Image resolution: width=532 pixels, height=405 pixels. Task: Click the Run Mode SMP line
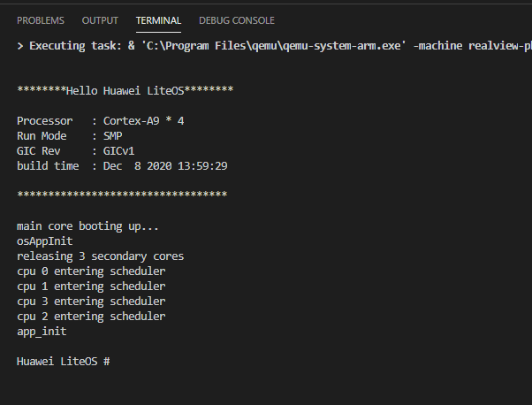pos(69,135)
